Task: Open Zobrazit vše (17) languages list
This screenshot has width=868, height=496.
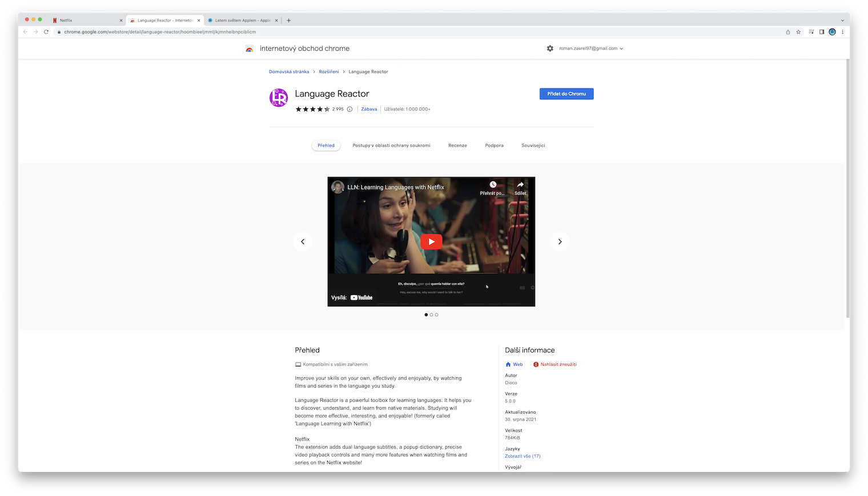Action: [x=522, y=456]
